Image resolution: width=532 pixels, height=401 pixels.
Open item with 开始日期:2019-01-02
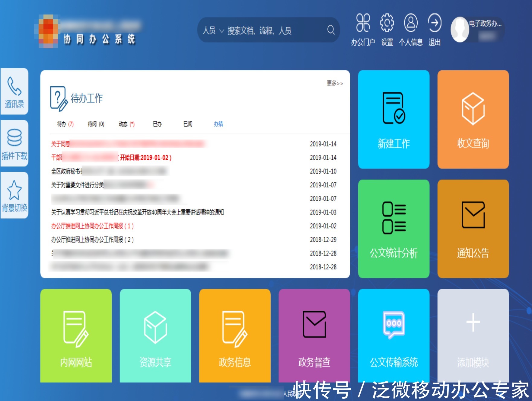pos(111,158)
